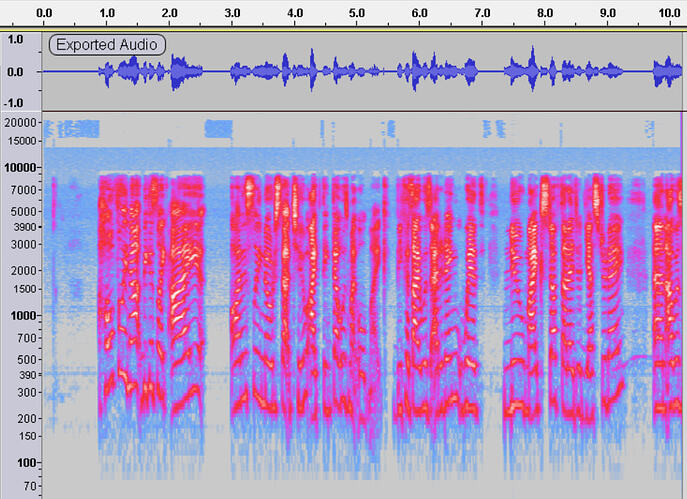Select 6.0 seconds on the timeline ruler
Image resolution: width=687 pixels, height=499 pixels.
click(419, 14)
